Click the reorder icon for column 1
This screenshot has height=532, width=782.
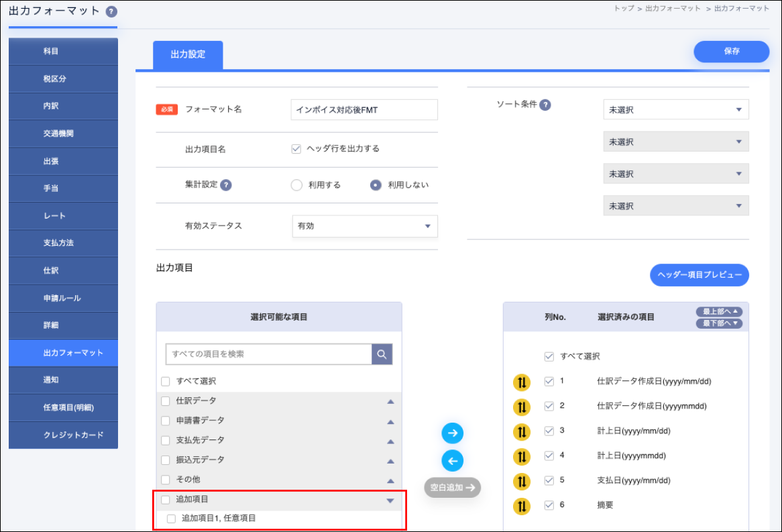(x=522, y=382)
